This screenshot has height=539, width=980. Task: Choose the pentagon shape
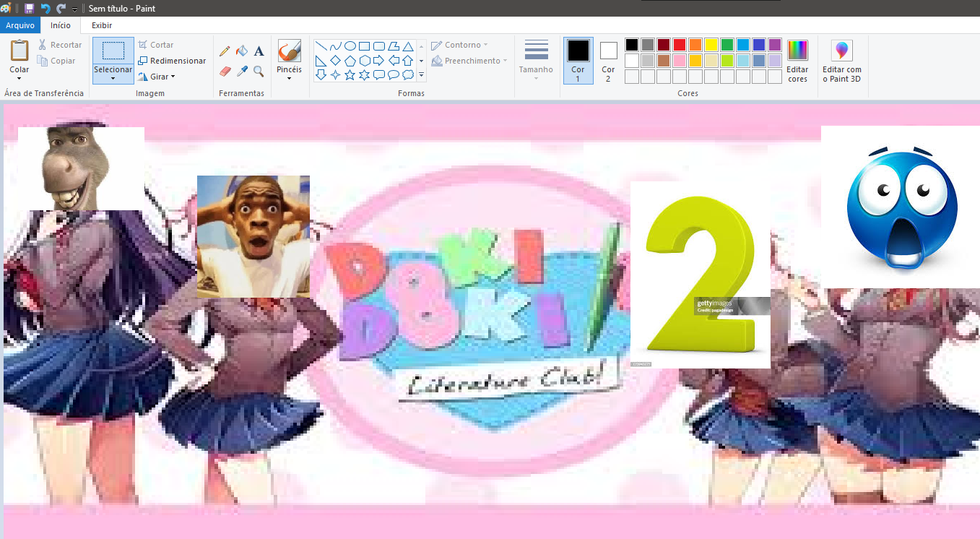[350, 60]
